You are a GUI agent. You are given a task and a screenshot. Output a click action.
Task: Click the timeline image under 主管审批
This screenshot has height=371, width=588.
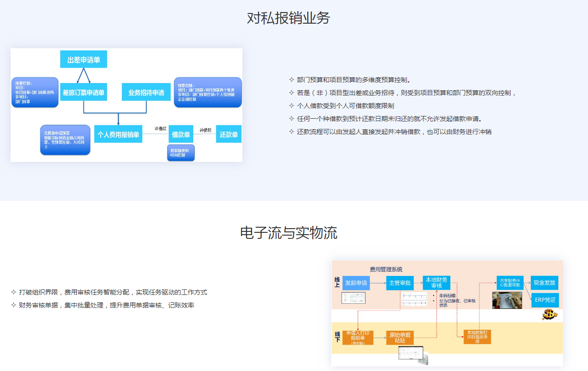click(414, 299)
